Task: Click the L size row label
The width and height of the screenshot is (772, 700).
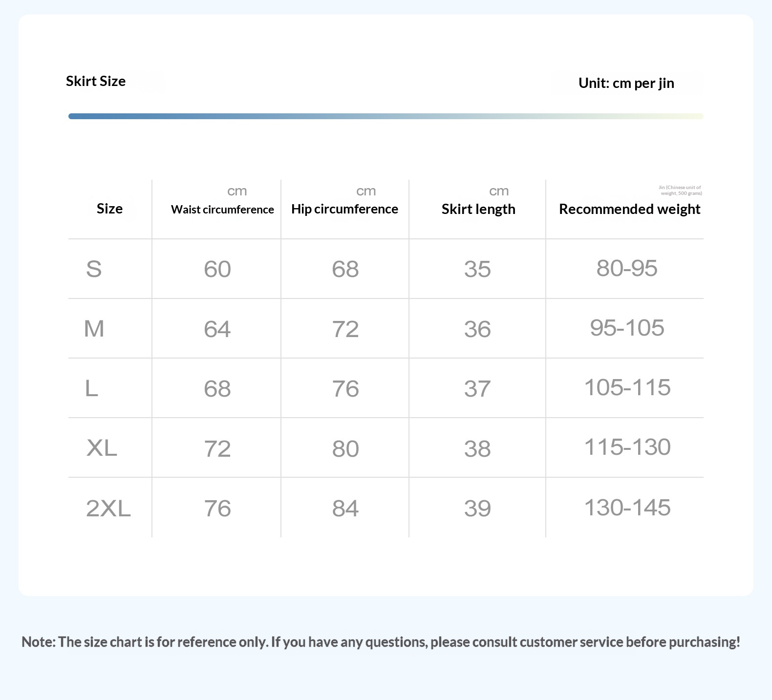Action: (x=91, y=388)
